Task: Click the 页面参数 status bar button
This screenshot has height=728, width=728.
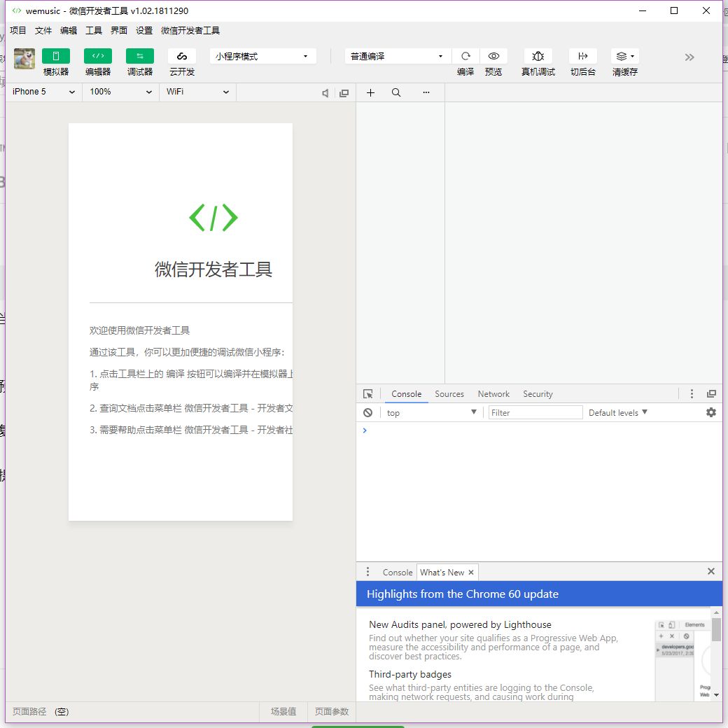Action: [x=332, y=712]
